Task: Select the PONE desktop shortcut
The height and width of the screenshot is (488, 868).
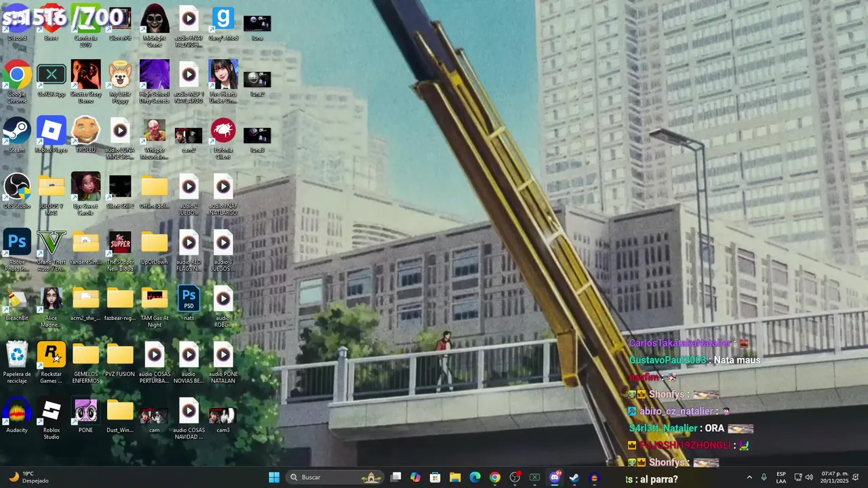Action: 85,415
